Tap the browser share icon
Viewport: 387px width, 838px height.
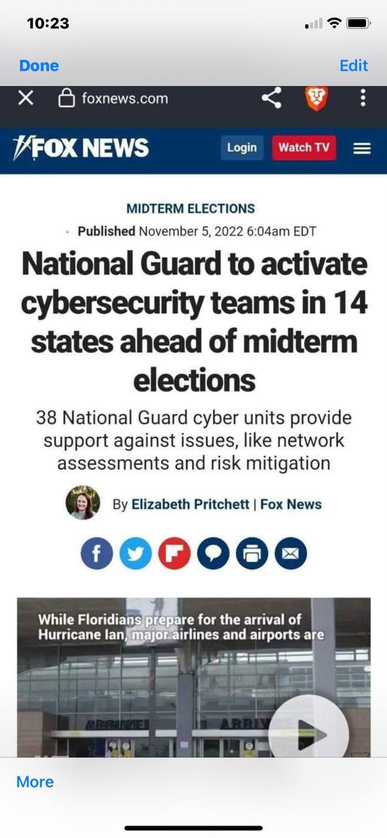click(272, 98)
